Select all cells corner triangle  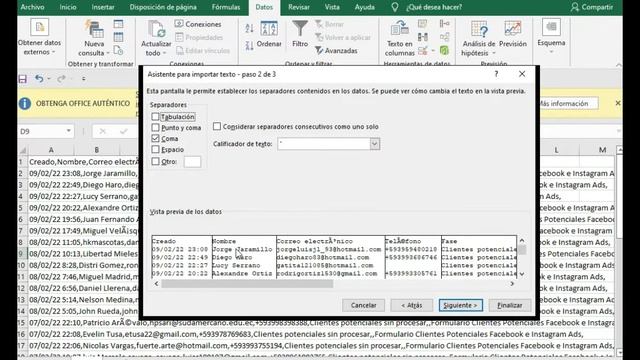[x=23, y=150]
